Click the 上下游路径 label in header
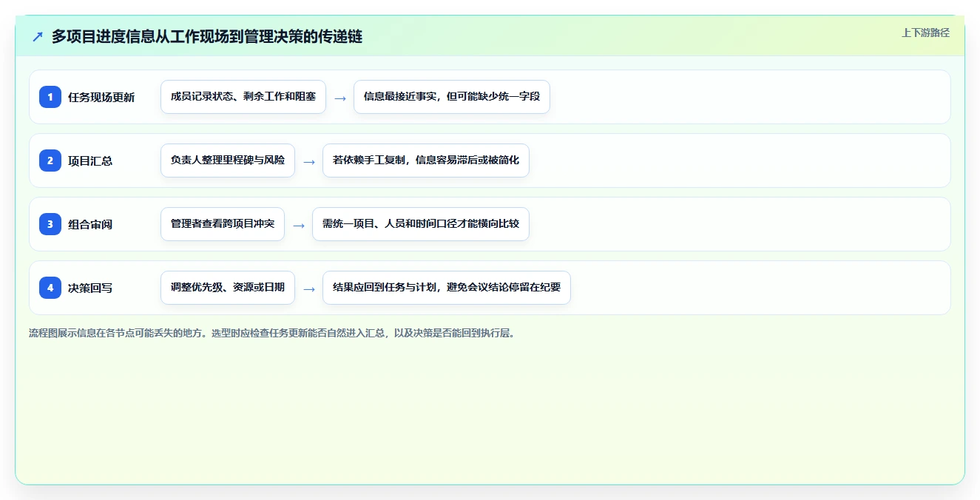 click(925, 33)
